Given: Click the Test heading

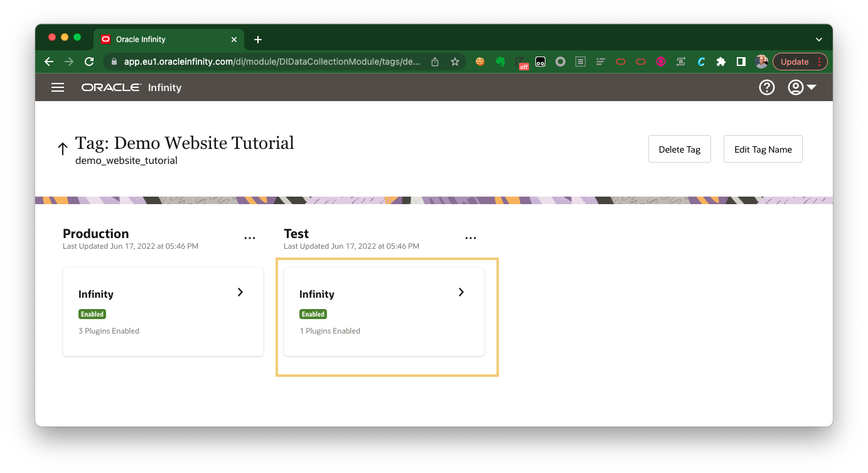Looking at the screenshot, I should [x=296, y=234].
